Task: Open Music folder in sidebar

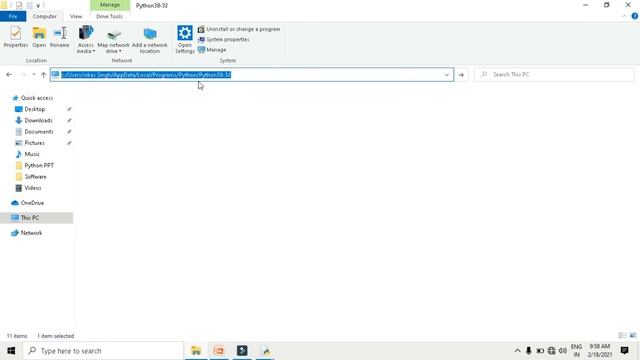Action: click(x=27, y=154)
